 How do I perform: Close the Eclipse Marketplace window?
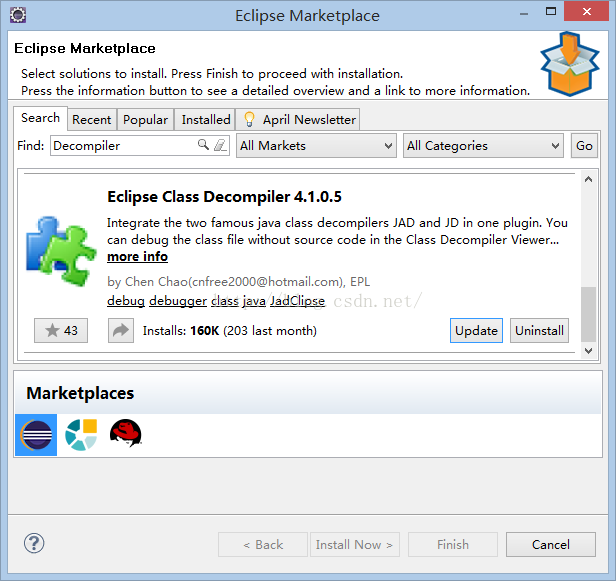587,11
